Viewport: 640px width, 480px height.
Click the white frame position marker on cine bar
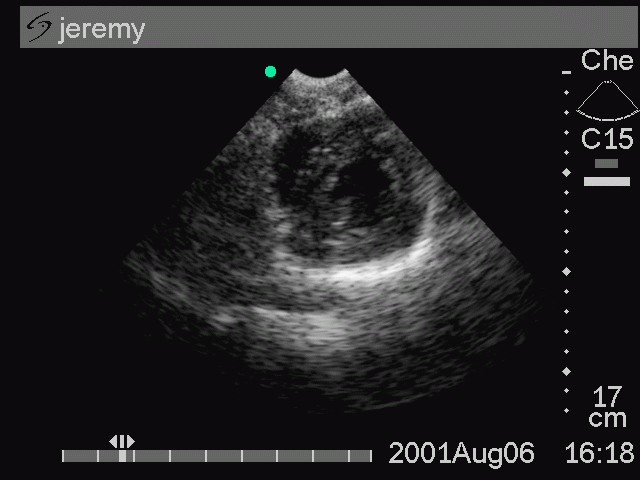(122, 456)
